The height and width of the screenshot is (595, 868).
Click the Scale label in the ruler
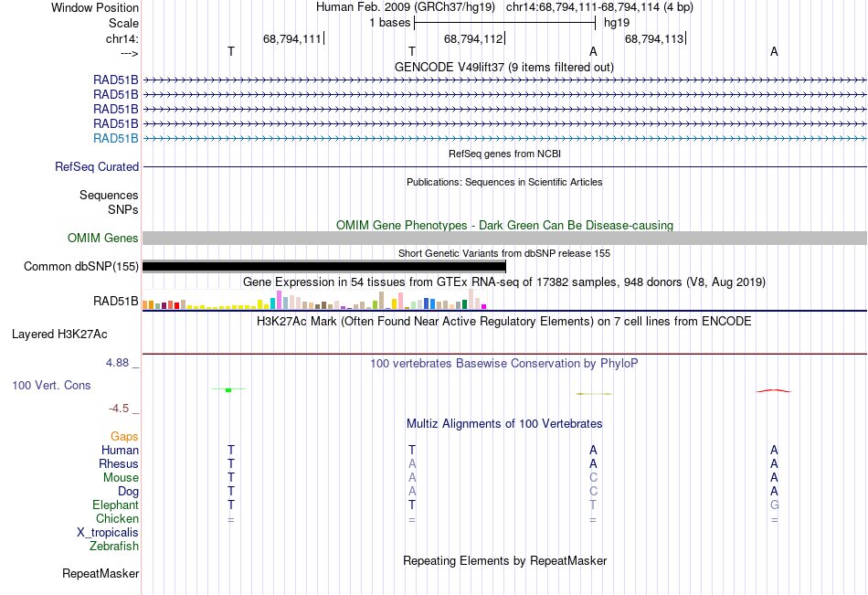[x=123, y=23]
